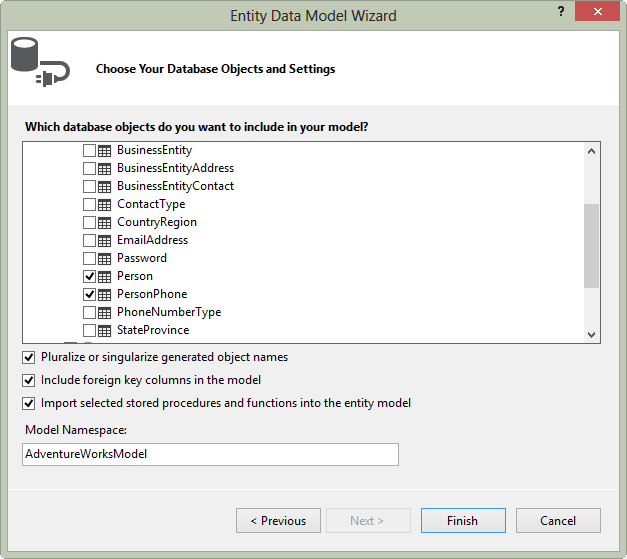This screenshot has height=559, width=627.
Task: Click the Cancel button
Action: (x=558, y=521)
